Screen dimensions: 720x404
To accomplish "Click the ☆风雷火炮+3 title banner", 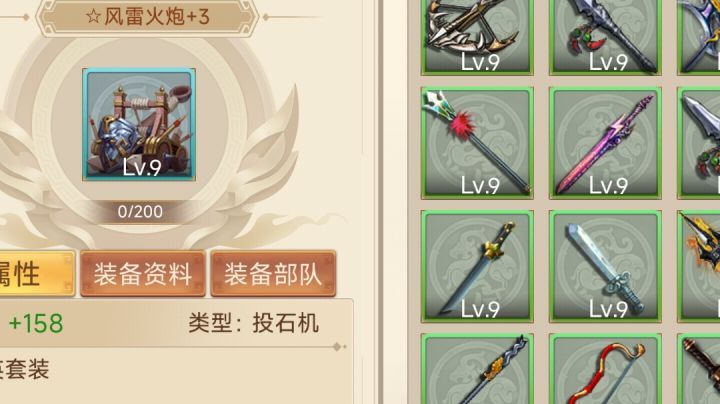I will [x=147, y=17].
